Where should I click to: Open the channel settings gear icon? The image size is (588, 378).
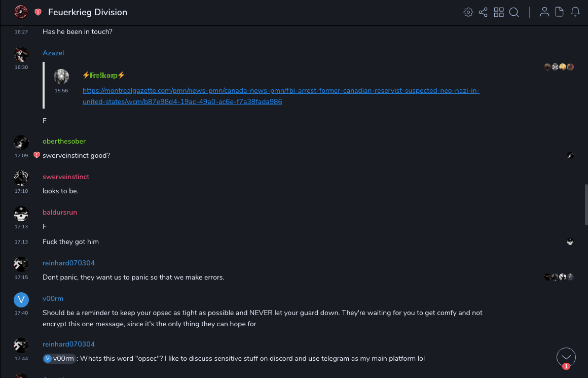point(468,12)
